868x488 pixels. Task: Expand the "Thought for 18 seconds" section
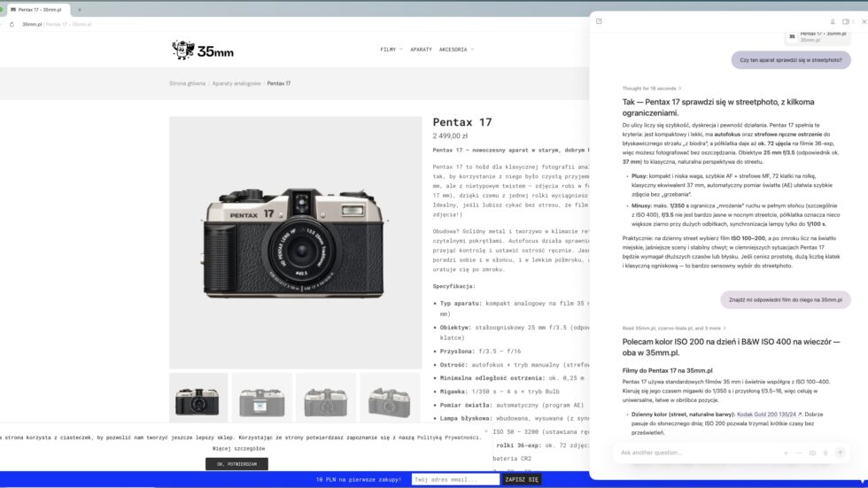pyautogui.click(x=652, y=89)
